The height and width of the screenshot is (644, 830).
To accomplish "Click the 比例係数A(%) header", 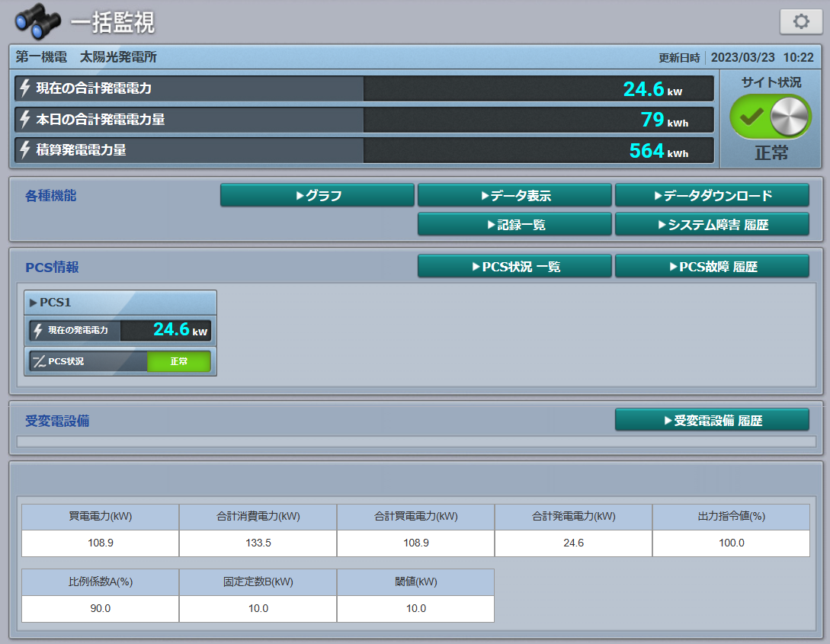I will click(x=100, y=582).
